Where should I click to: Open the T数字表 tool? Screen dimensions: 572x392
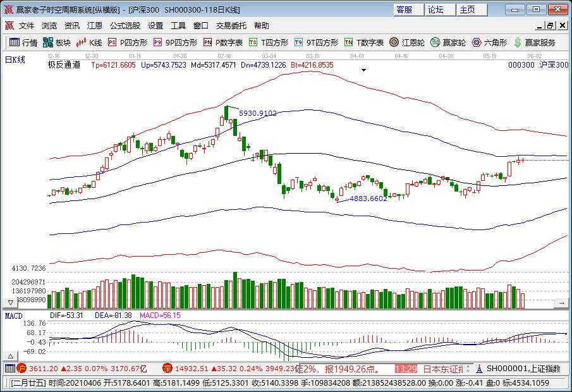tap(364, 43)
